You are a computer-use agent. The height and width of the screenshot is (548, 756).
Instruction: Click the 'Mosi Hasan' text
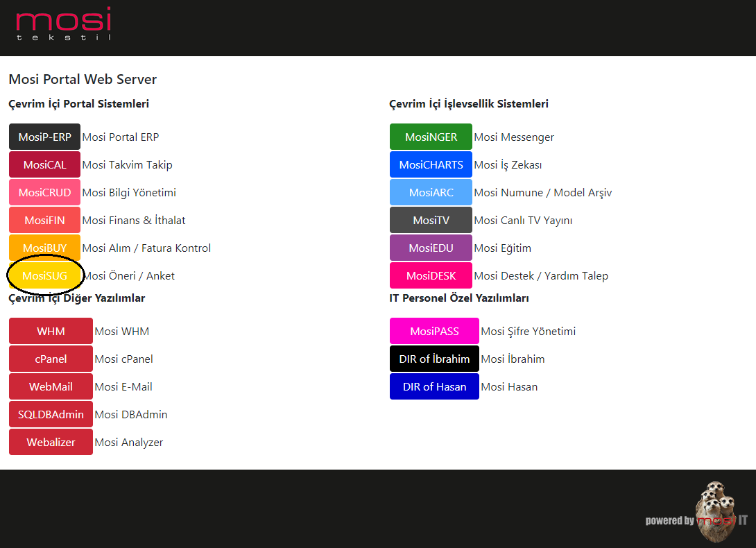tap(509, 386)
